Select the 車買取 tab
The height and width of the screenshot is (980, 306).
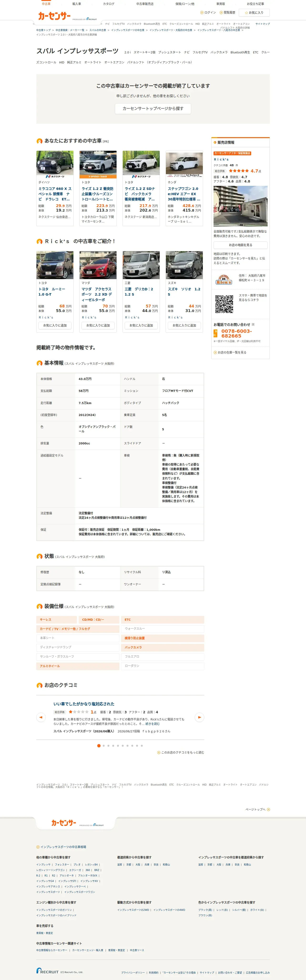pos(220,4)
